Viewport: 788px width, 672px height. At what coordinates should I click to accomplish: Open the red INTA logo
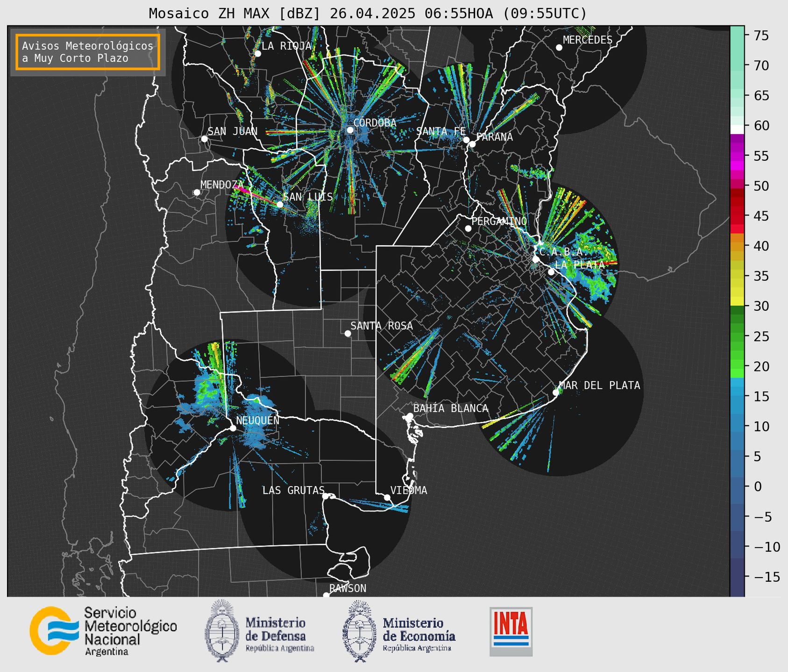coord(511,631)
